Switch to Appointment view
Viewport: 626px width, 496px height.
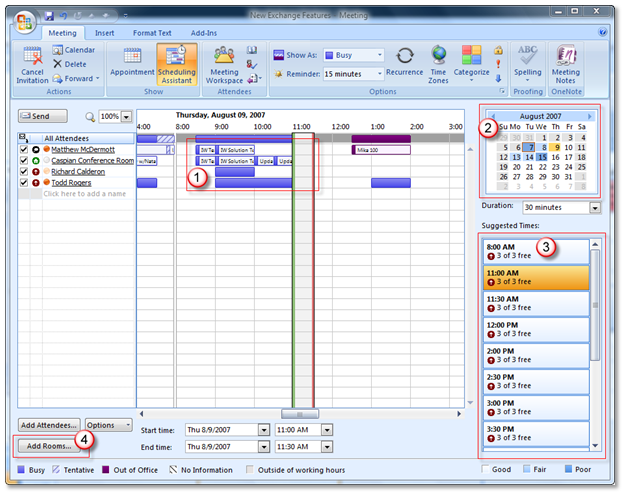pos(132,61)
